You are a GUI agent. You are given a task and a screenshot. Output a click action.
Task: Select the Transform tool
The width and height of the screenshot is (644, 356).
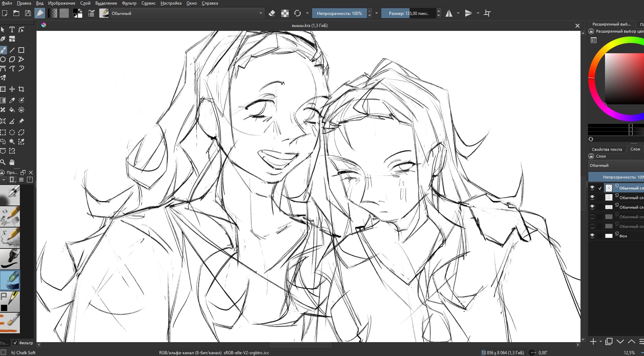pyautogui.click(x=3, y=89)
